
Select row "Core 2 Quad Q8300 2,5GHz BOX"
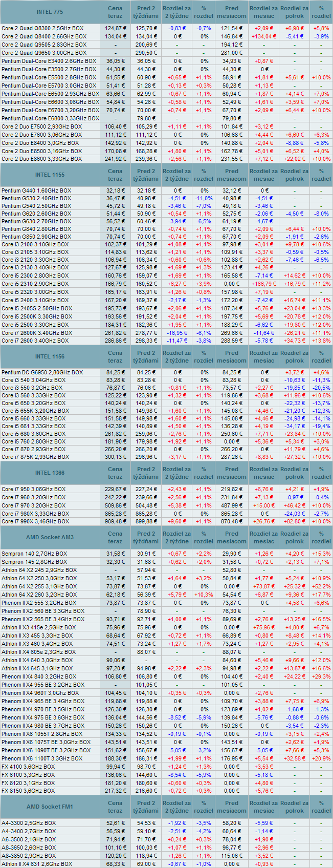(166, 28)
